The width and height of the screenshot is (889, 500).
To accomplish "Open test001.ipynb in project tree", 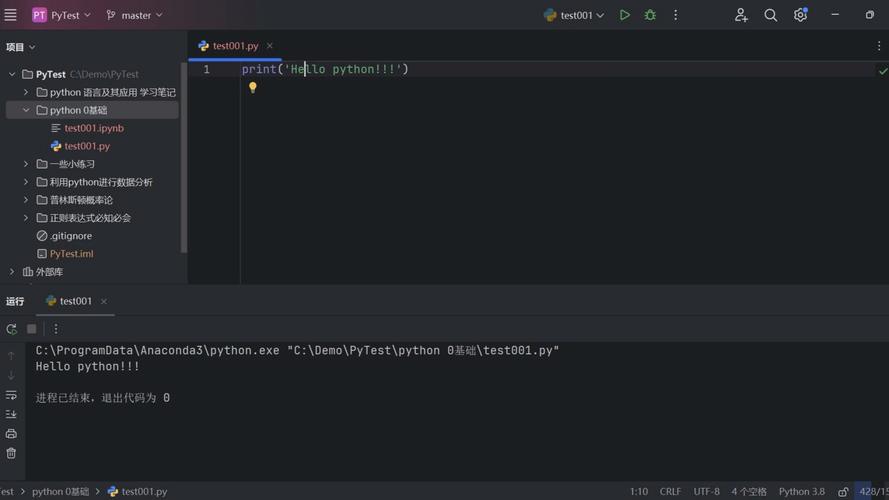I will (94, 128).
